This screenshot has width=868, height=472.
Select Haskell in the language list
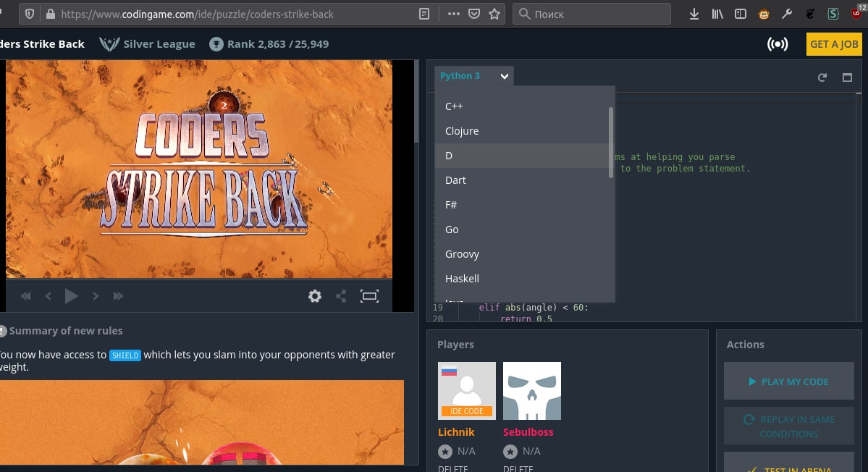pyautogui.click(x=521, y=279)
